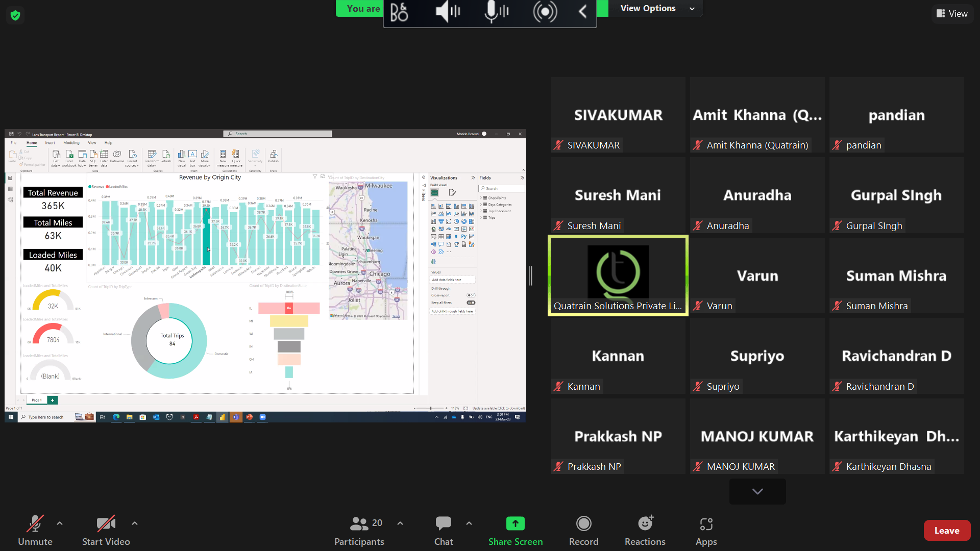The width and height of the screenshot is (980, 551).
Task: Unmute the microphone in Zoom
Action: 35,531
